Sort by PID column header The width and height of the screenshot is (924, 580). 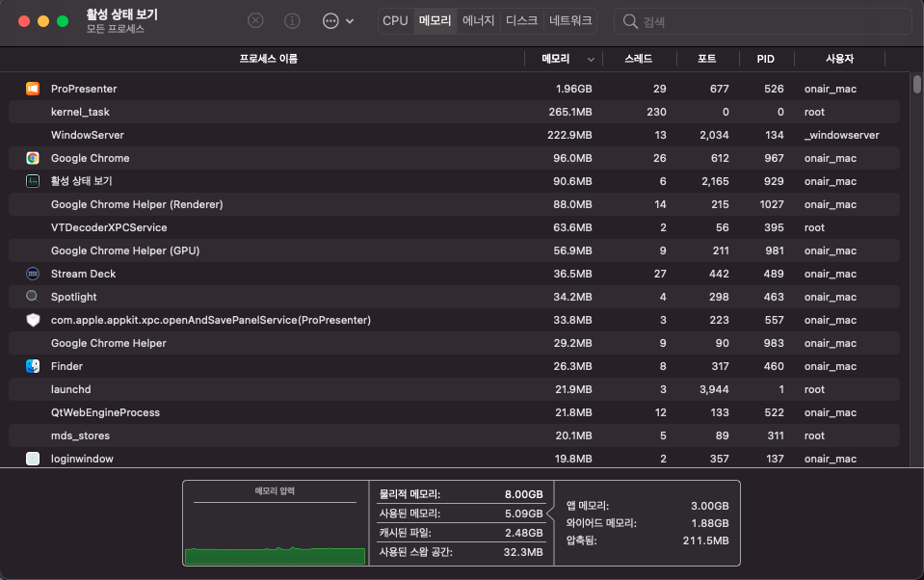[x=765, y=59]
